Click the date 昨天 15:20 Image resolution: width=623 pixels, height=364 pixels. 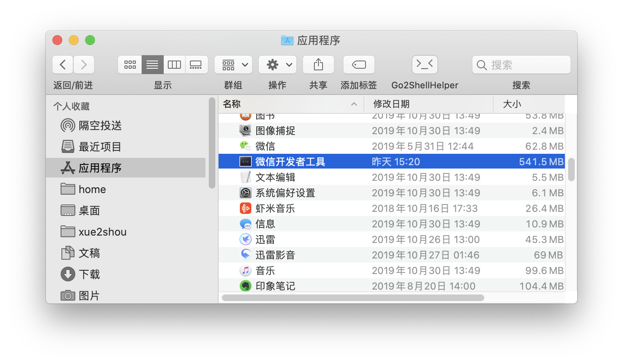(x=396, y=162)
